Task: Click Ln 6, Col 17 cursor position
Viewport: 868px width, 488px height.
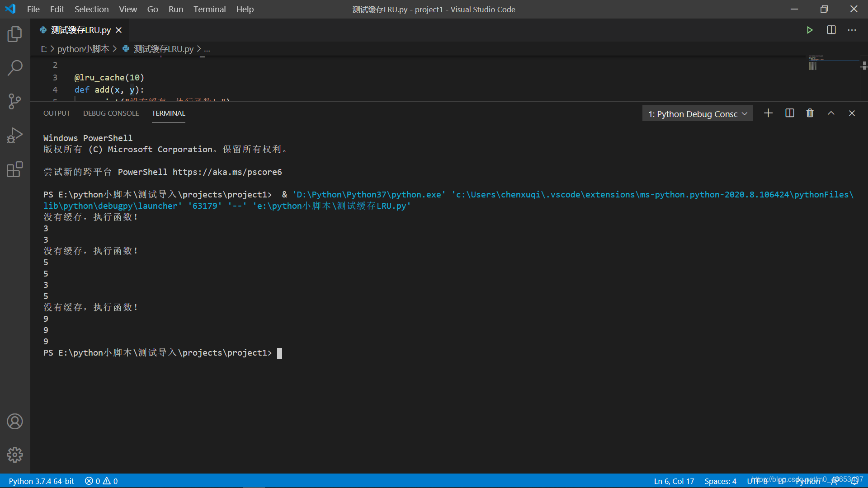Action: click(x=674, y=481)
